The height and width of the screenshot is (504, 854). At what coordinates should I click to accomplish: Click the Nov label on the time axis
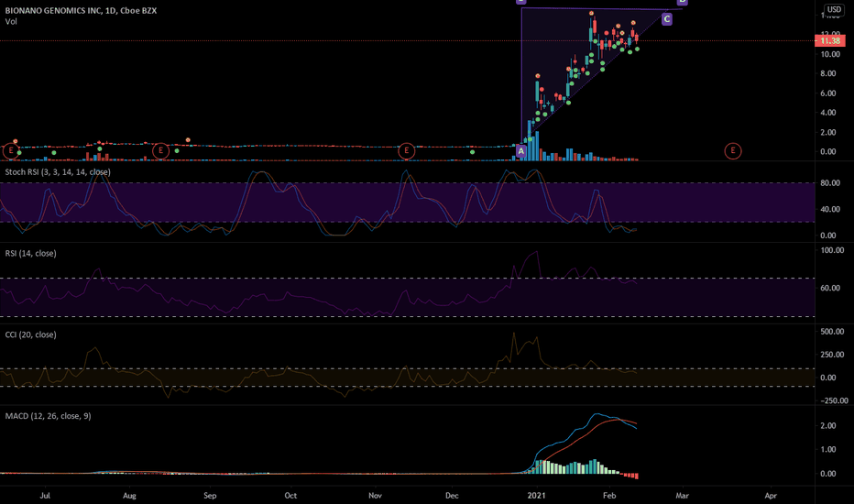[375, 495]
